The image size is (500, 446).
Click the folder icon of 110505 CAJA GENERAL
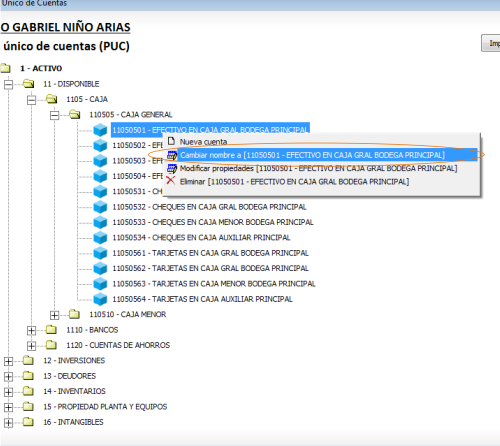(75, 115)
